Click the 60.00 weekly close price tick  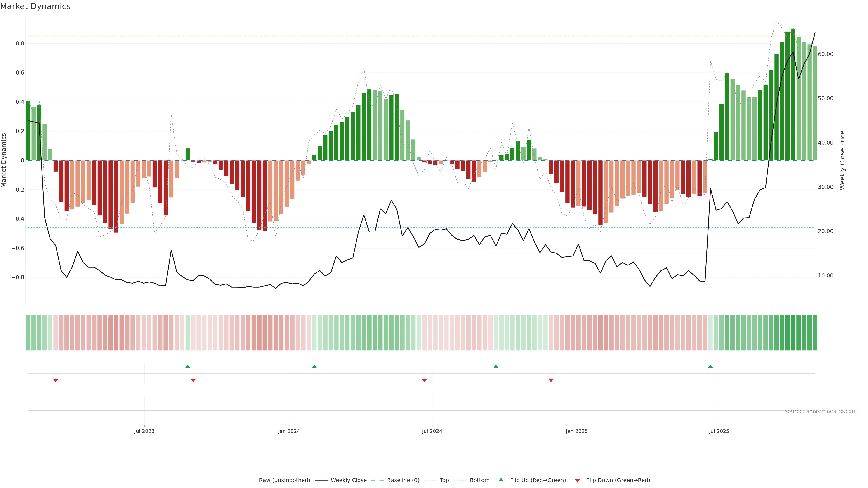click(x=826, y=54)
